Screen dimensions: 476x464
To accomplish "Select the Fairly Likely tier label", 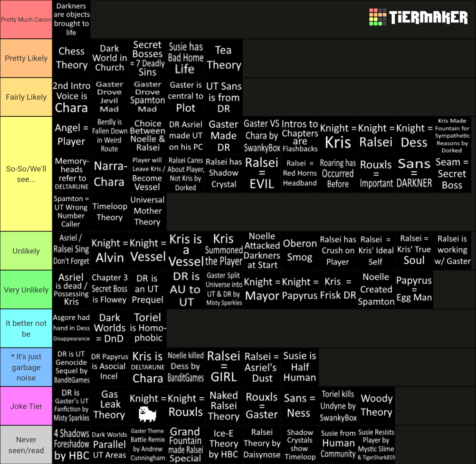I will click(26, 97).
